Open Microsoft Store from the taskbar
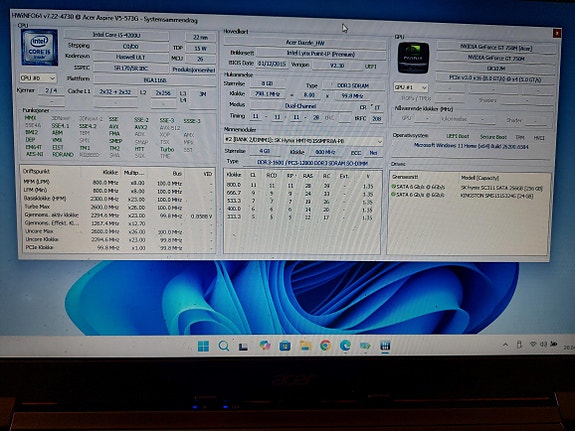The image size is (575, 431). 285,346
